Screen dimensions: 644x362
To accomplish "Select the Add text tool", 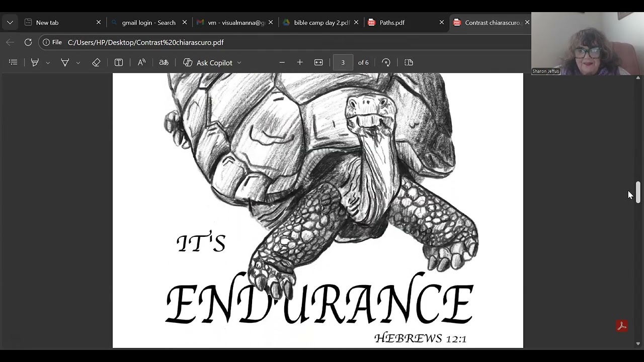I will click(119, 62).
